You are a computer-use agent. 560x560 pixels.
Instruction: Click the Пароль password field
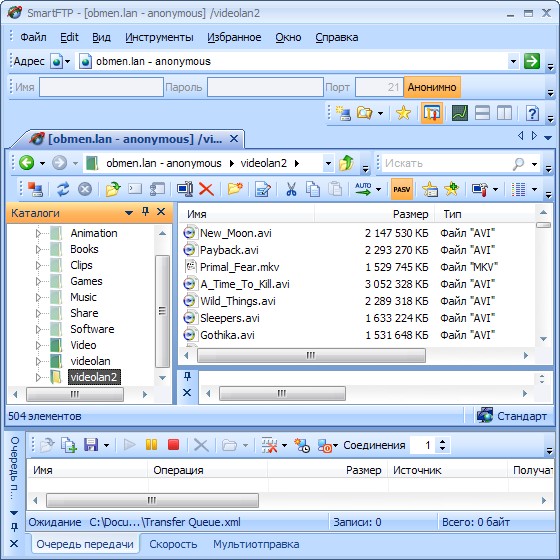(265, 87)
